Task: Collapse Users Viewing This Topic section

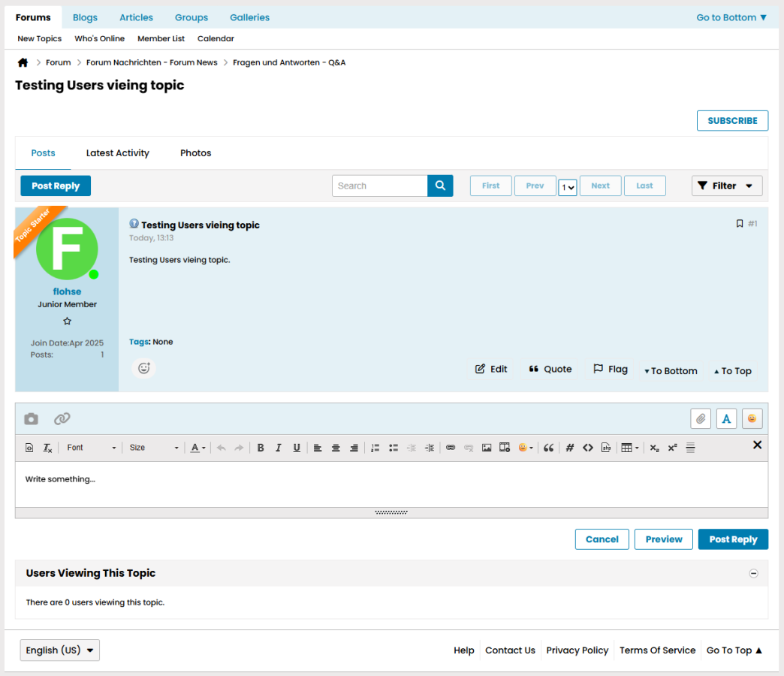Action: tap(753, 574)
